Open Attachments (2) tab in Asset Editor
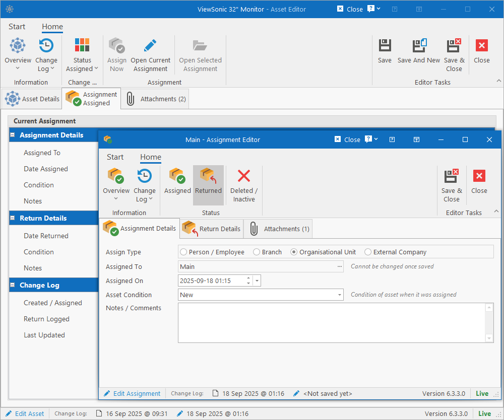Viewport: 504px width, 420px height. point(155,99)
